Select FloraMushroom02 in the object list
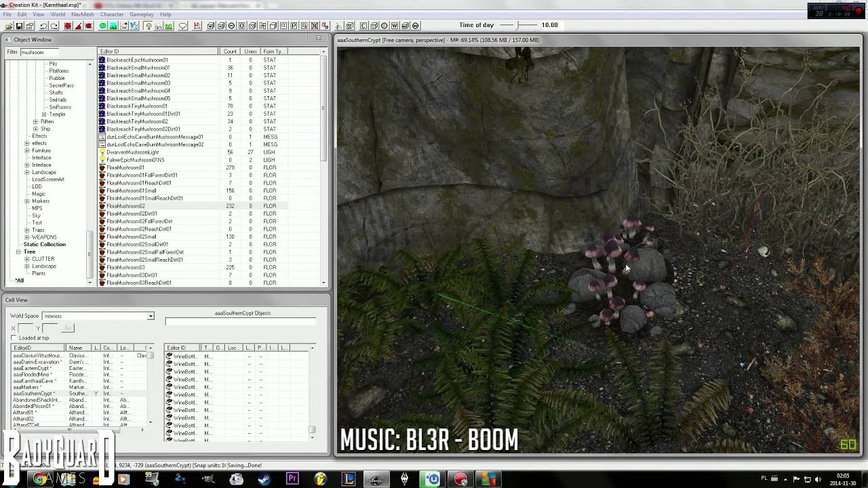Screen dimensions: 868x488 [125, 206]
